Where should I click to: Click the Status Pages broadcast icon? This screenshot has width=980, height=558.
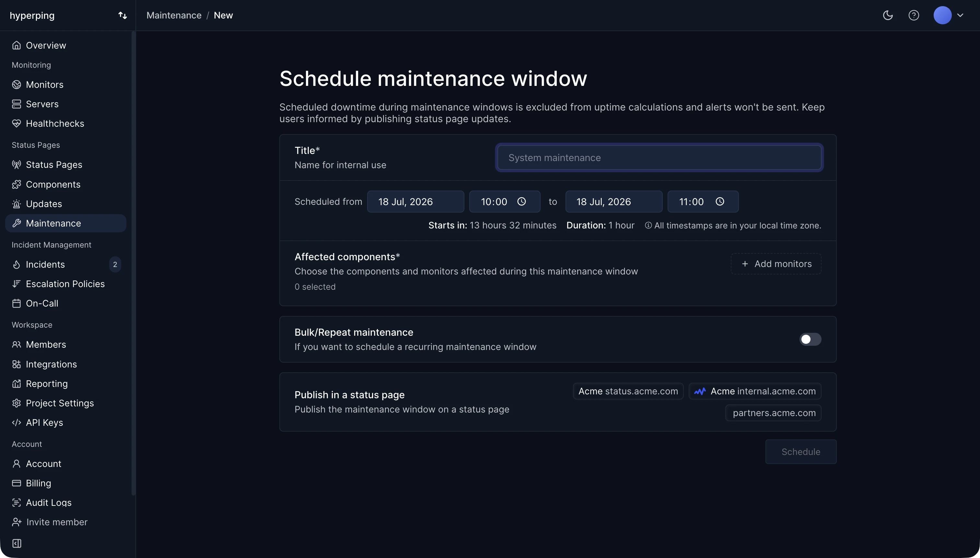(17, 164)
